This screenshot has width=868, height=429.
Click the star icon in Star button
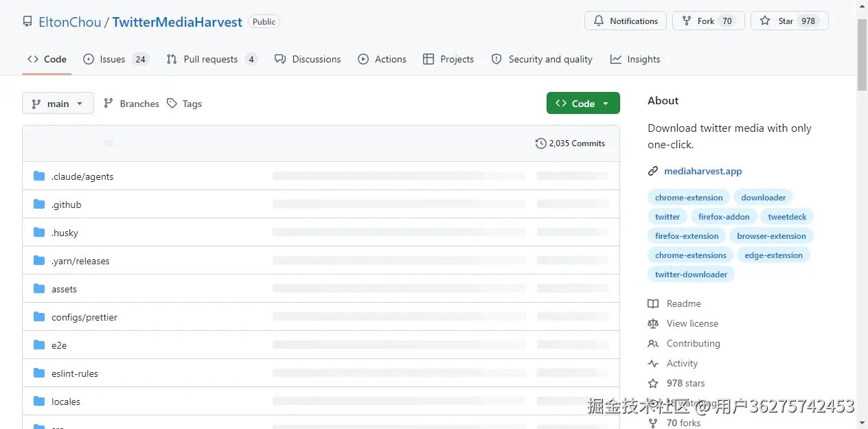tap(765, 21)
